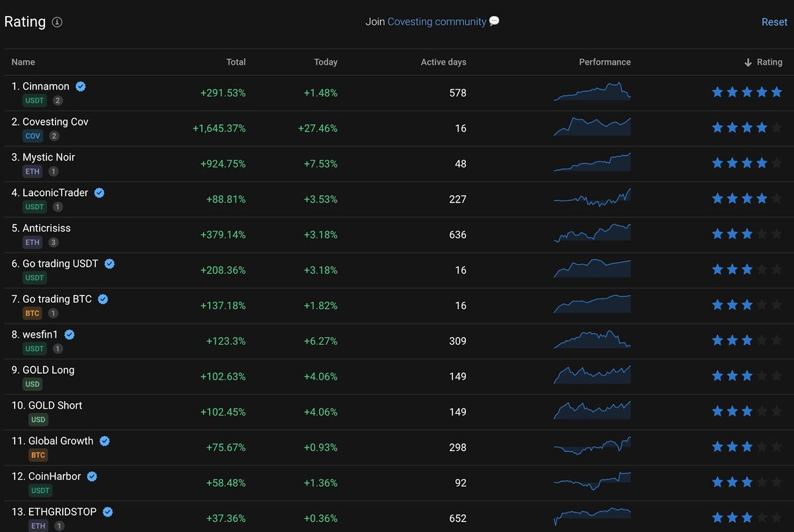
Task: View Cinnamon's performance chart
Action: coord(592,91)
